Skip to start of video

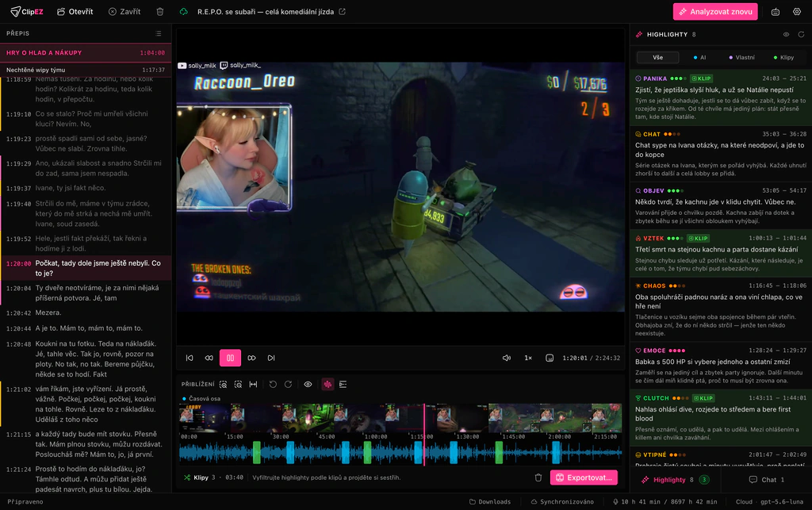pyautogui.click(x=190, y=358)
